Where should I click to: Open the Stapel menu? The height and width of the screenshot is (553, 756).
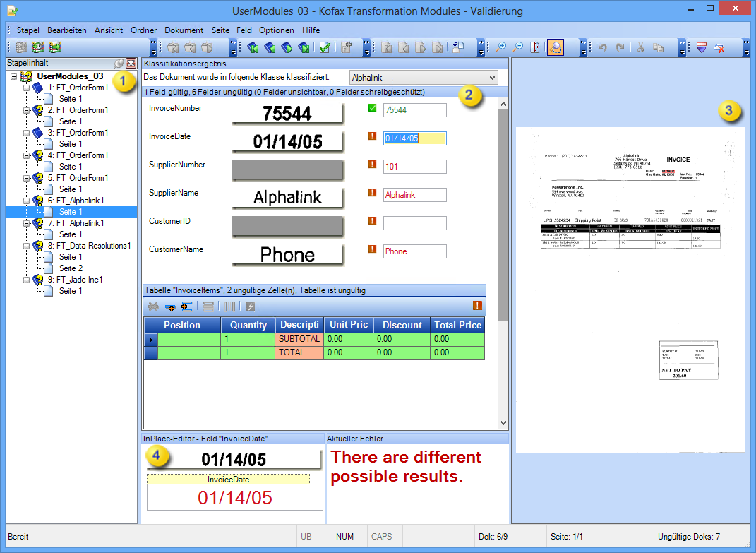pyautogui.click(x=28, y=30)
